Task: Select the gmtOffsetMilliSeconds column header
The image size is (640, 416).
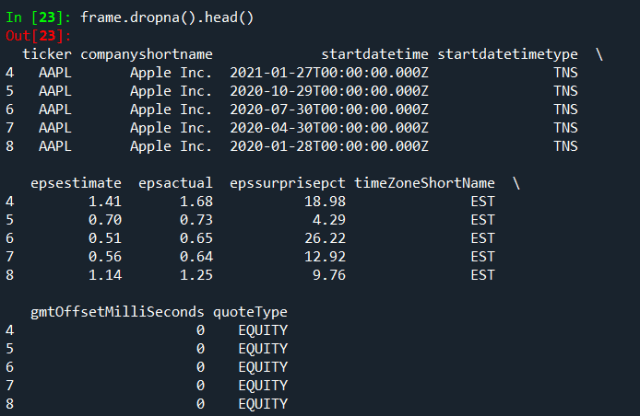Action: pyautogui.click(x=117, y=312)
